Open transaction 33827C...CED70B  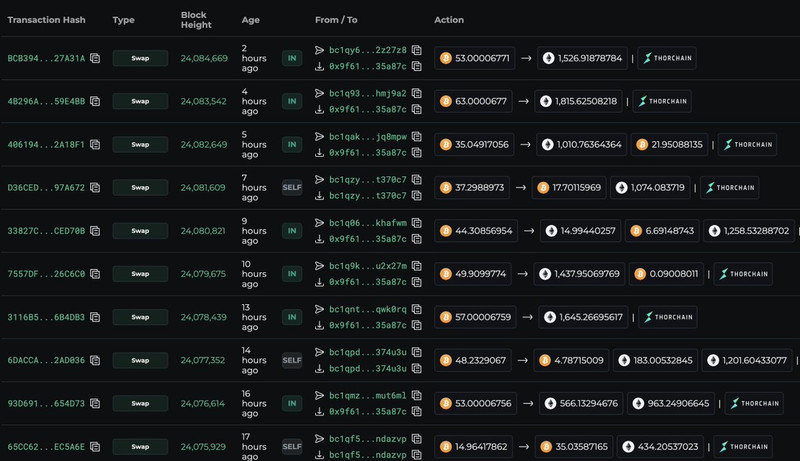point(46,231)
